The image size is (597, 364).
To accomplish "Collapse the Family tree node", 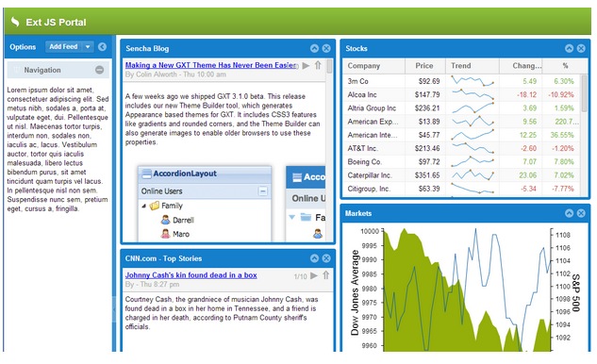I will 144,206.
